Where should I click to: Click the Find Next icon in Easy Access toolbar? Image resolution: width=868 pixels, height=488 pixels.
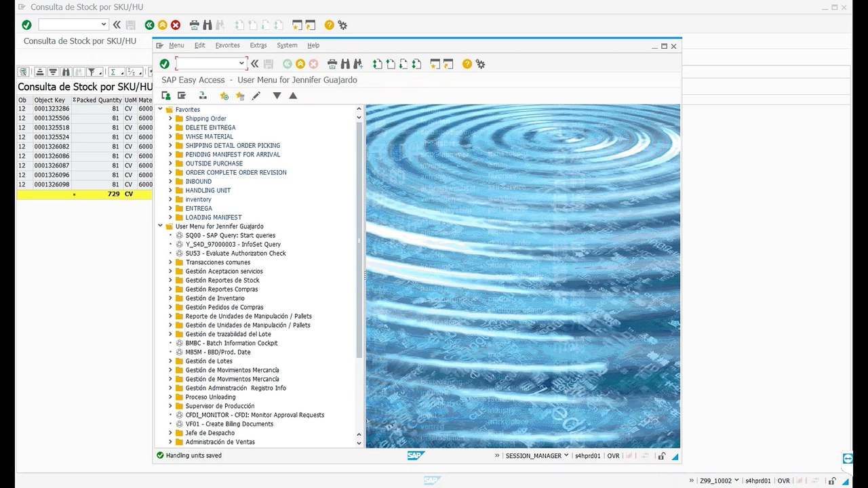[358, 64]
